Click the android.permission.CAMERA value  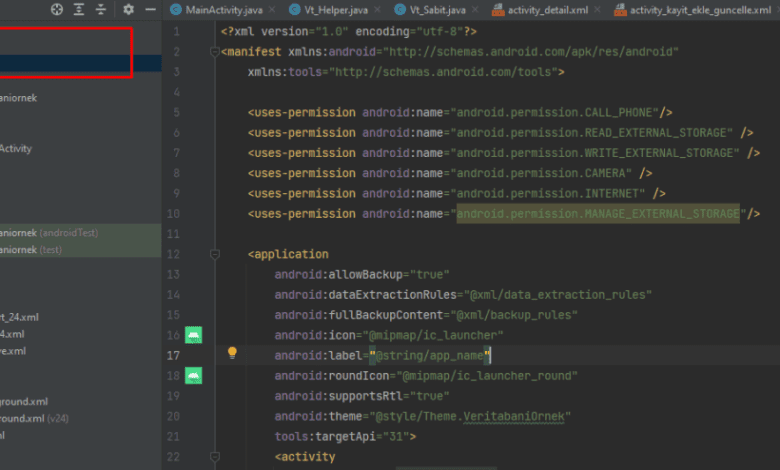click(541, 173)
